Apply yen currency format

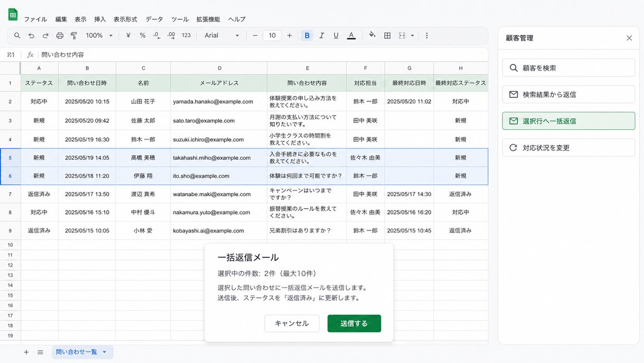(128, 35)
